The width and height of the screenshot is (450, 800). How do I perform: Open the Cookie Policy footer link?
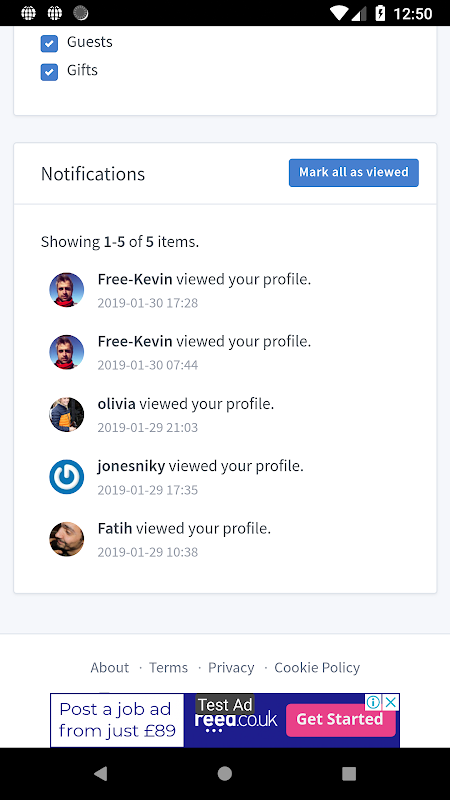tap(317, 667)
